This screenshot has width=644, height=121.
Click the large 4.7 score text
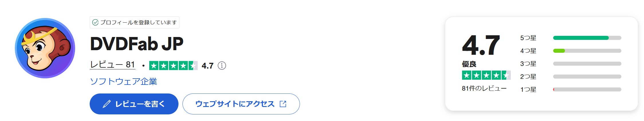[481, 45]
